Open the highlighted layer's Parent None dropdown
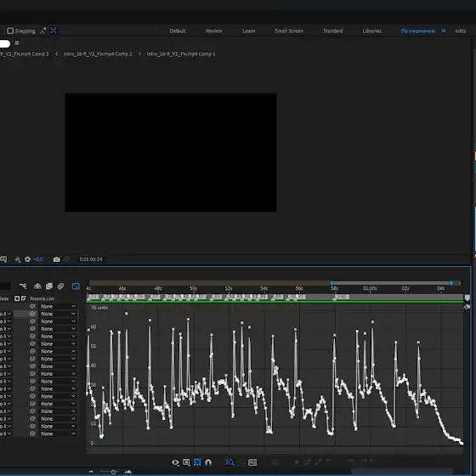 pos(58,314)
